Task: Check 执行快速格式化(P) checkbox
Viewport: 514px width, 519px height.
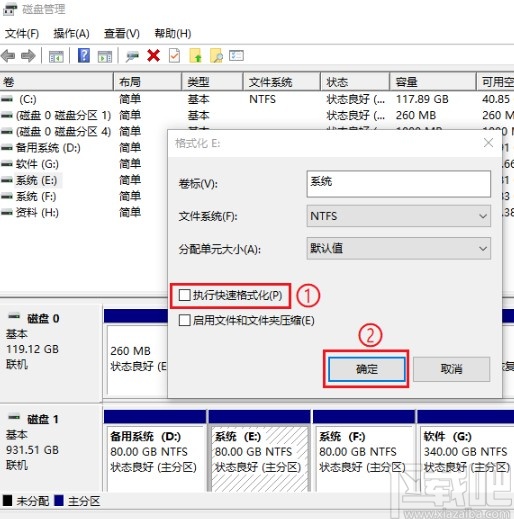Action: (184, 295)
